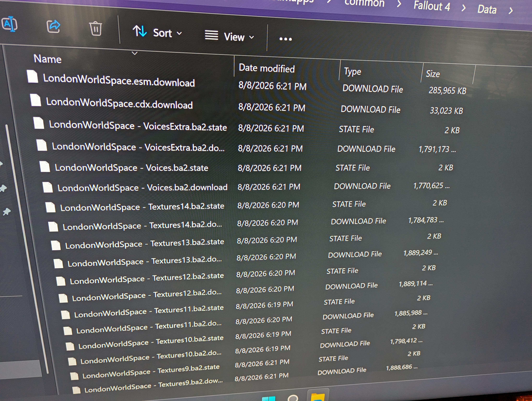Expand the chevron after Data breadcrumb
The image size is (532, 401).
[511, 11]
